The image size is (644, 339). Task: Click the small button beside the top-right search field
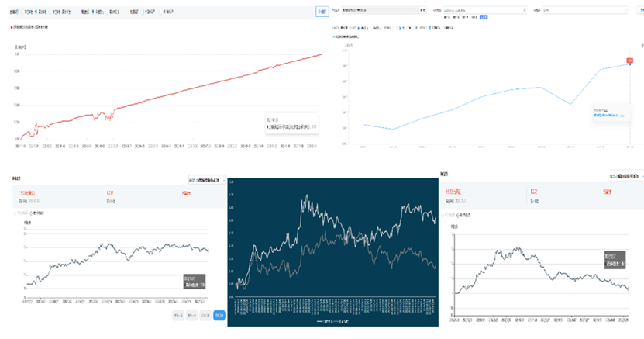[422, 9]
